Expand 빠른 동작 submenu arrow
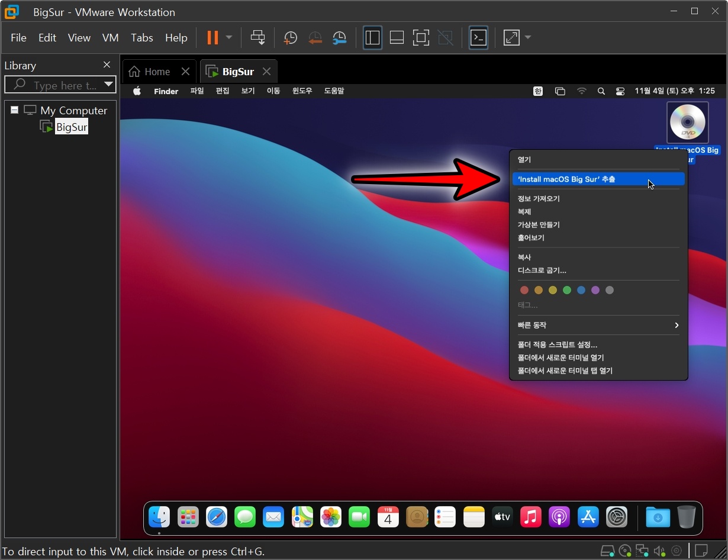The image size is (728, 560). click(677, 325)
